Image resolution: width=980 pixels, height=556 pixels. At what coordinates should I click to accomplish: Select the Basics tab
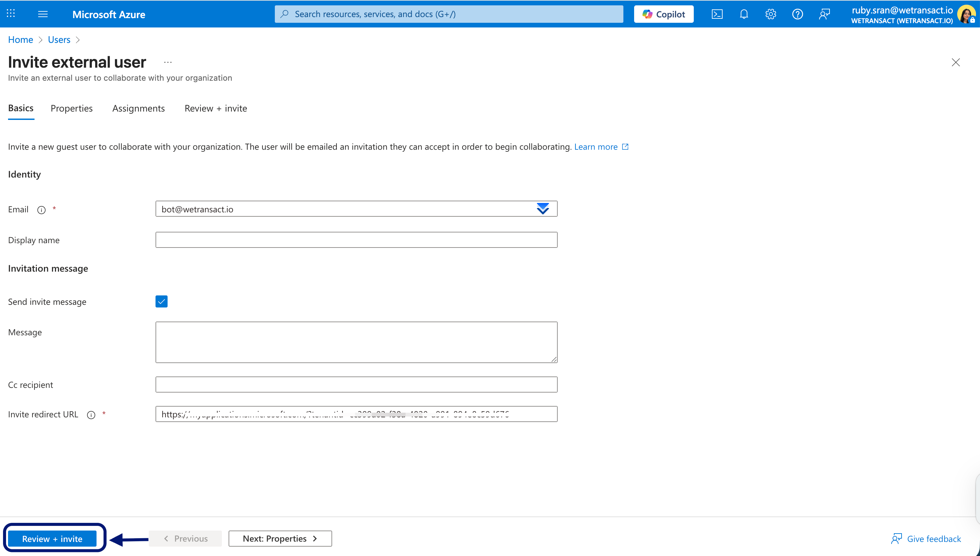[21, 108]
